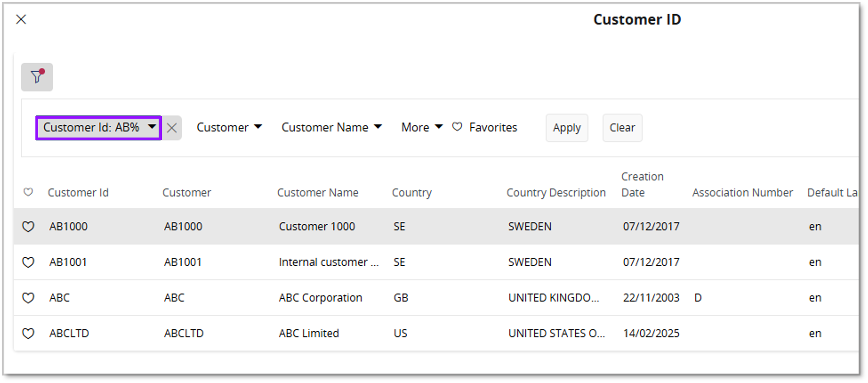Expand the More filters menu
The height and width of the screenshot is (383, 868).
[421, 127]
